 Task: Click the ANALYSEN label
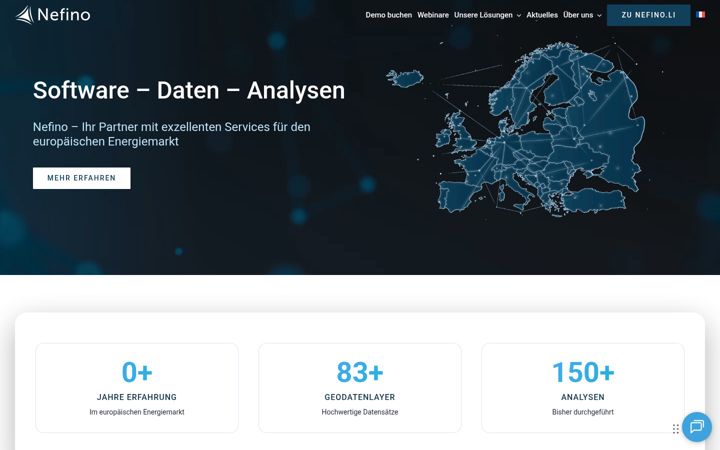point(583,397)
